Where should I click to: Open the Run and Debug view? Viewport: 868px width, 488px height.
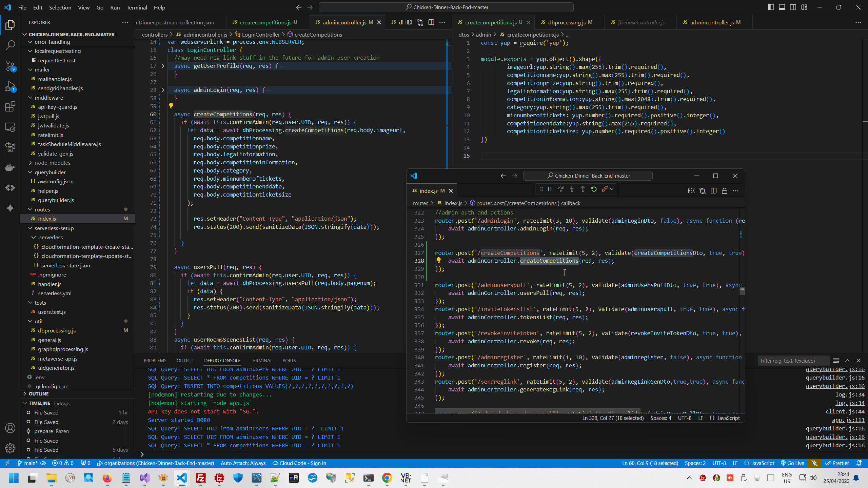coord(10,86)
